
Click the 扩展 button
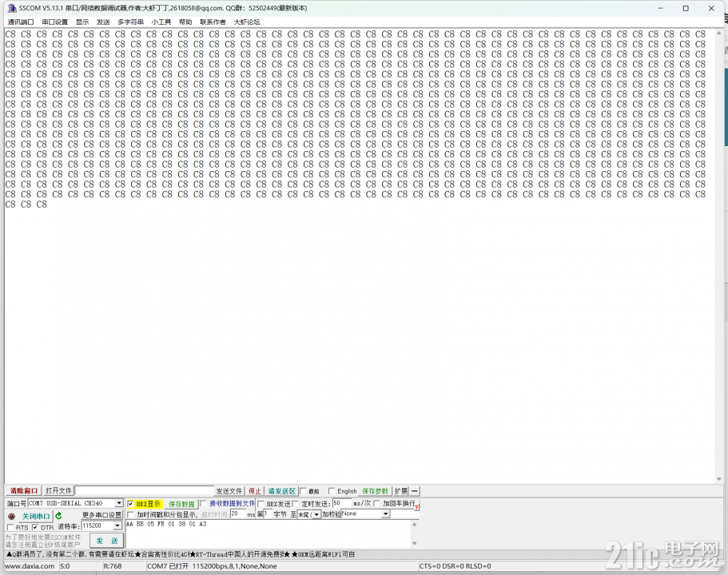401,491
